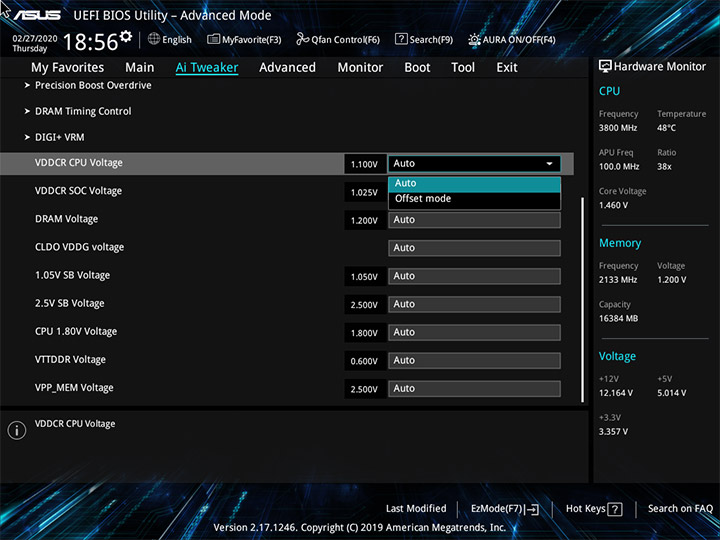Click the 3800 MHz CPU frequency value

click(x=618, y=128)
